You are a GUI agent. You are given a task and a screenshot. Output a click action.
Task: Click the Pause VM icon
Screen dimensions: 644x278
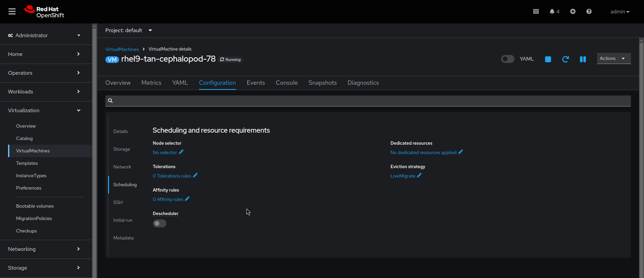[583, 59]
